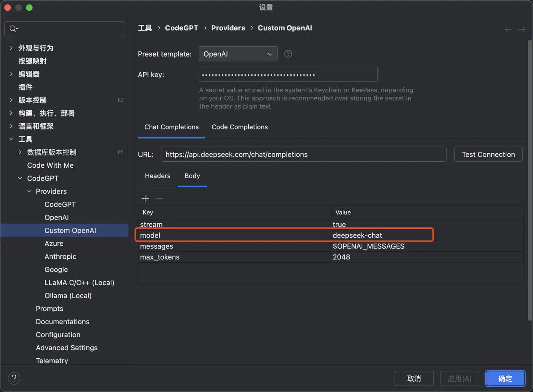Screen dimensions: 533x392
Task: Open the Body tab
Action: (192, 176)
